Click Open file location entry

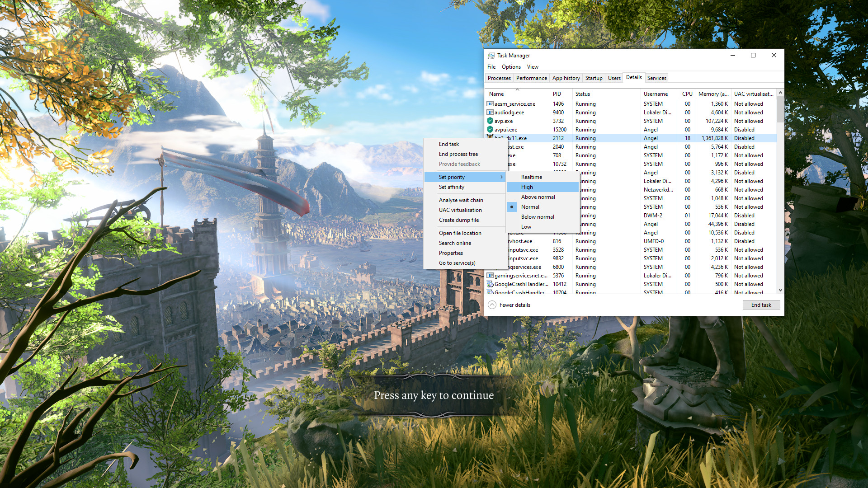tap(460, 233)
